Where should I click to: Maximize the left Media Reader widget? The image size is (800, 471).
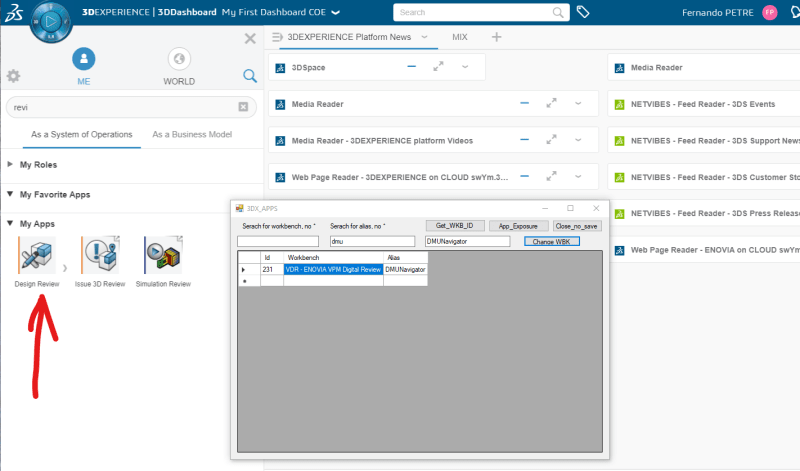tap(551, 103)
